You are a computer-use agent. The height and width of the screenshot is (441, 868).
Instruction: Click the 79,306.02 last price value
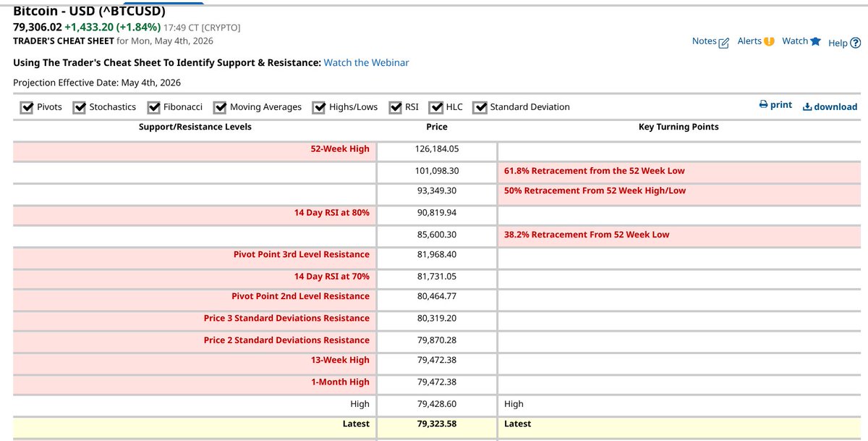[x=37, y=27]
